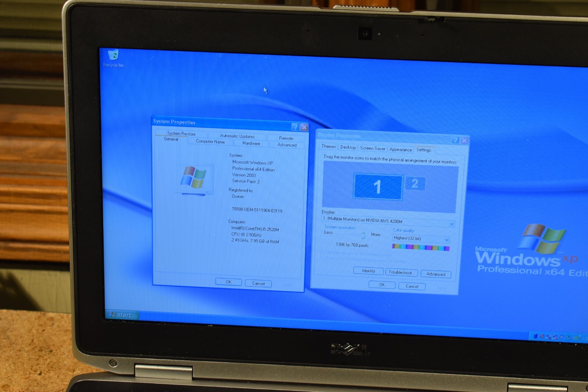Image resolution: width=588 pixels, height=392 pixels.
Task: Select monitor 1 icon in Display Properties
Action: pos(378,187)
